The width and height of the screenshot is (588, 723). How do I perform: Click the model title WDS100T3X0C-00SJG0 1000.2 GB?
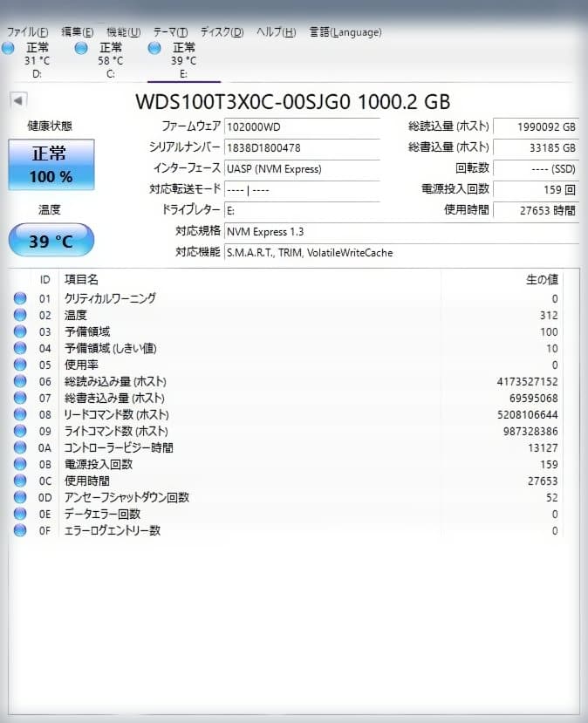point(293,101)
